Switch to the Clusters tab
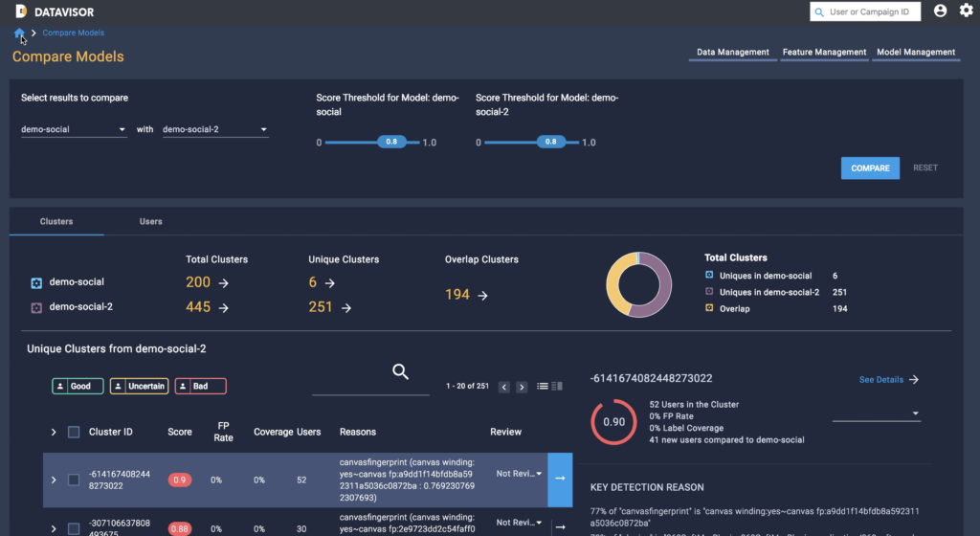This screenshot has height=536, width=980. pos(56,222)
